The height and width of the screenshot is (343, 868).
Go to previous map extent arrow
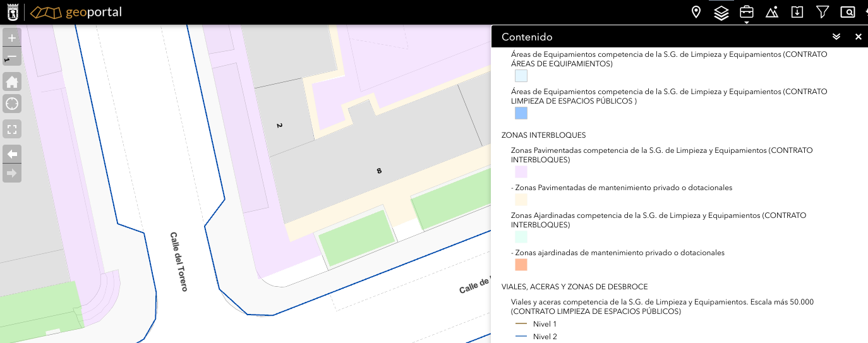(x=12, y=154)
